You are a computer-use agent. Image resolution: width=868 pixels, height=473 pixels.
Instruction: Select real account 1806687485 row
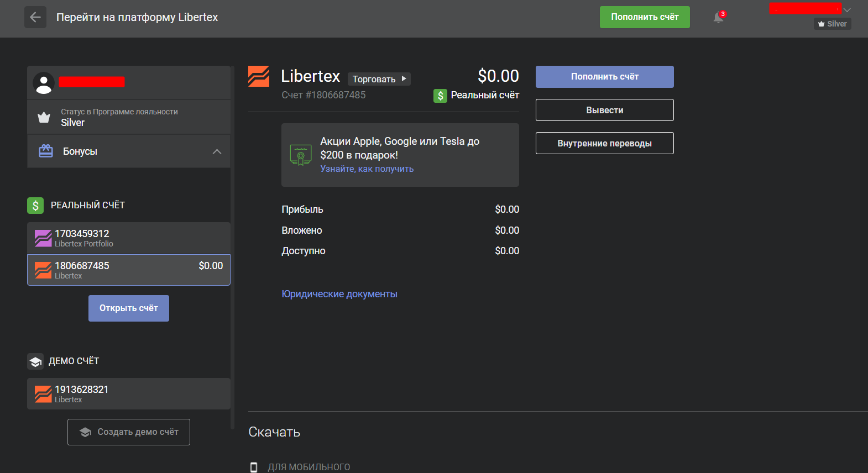(x=129, y=270)
